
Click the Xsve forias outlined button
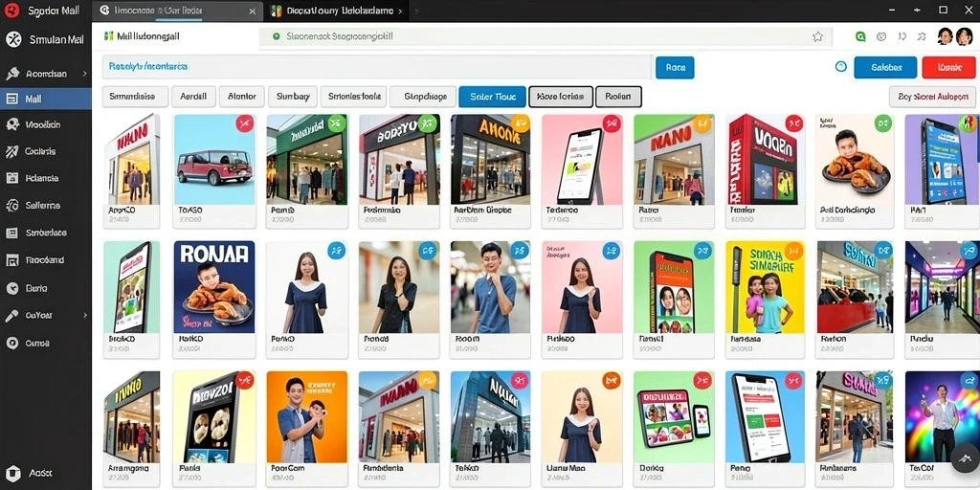561,97
